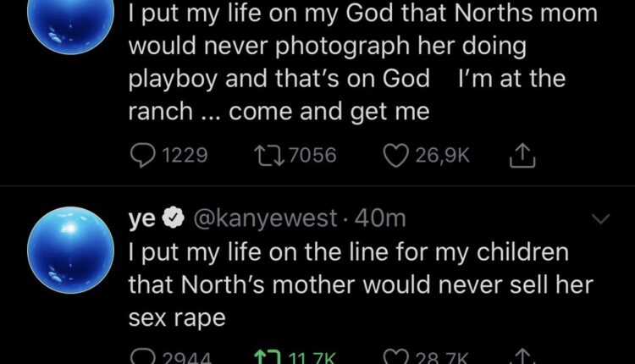Image resolution: width=635 pixels, height=364 pixels.
Task: Click the 1229 replies count
Action: (x=183, y=155)
